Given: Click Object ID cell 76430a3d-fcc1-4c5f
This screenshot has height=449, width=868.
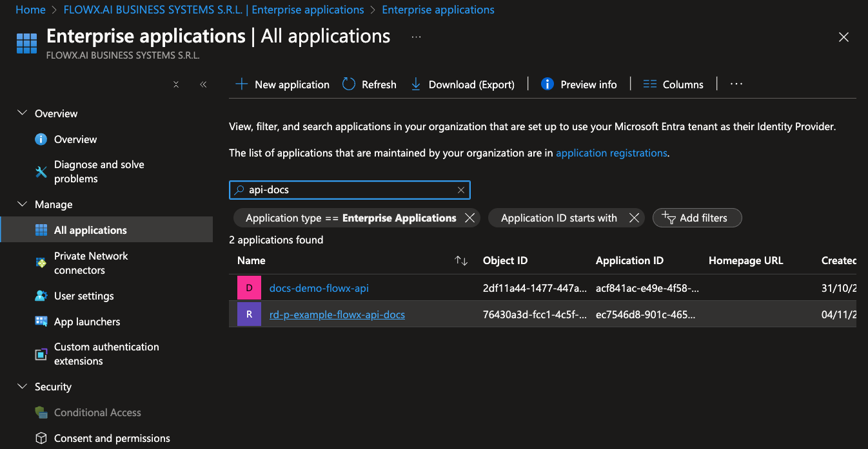Looking at the screenshot, I should [535, 314].
